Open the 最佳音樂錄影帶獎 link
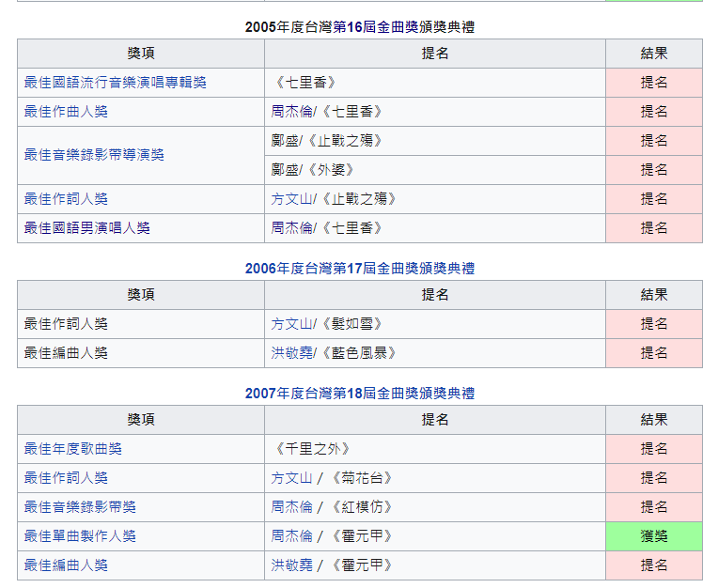The image size is (718, 588). point(80,507)
